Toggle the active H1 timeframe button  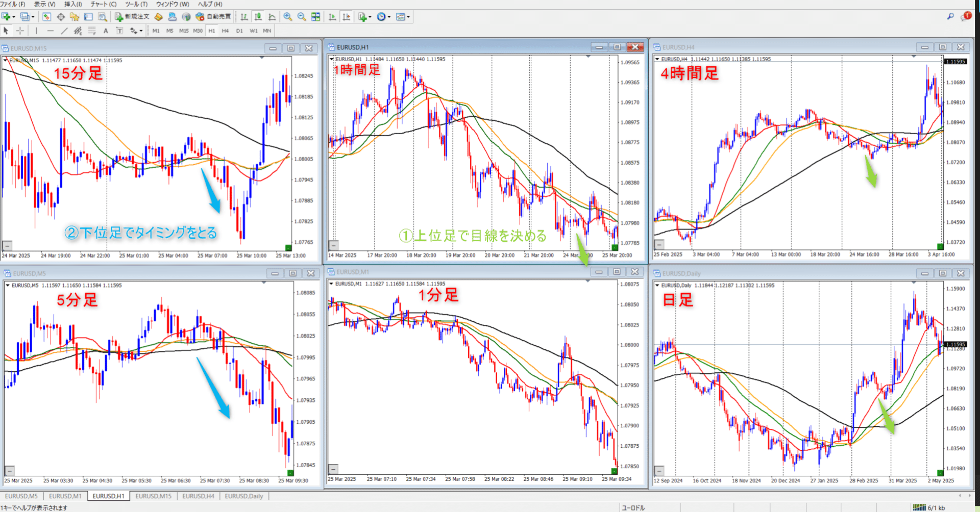pyautogui.click(x=212, y=31)
